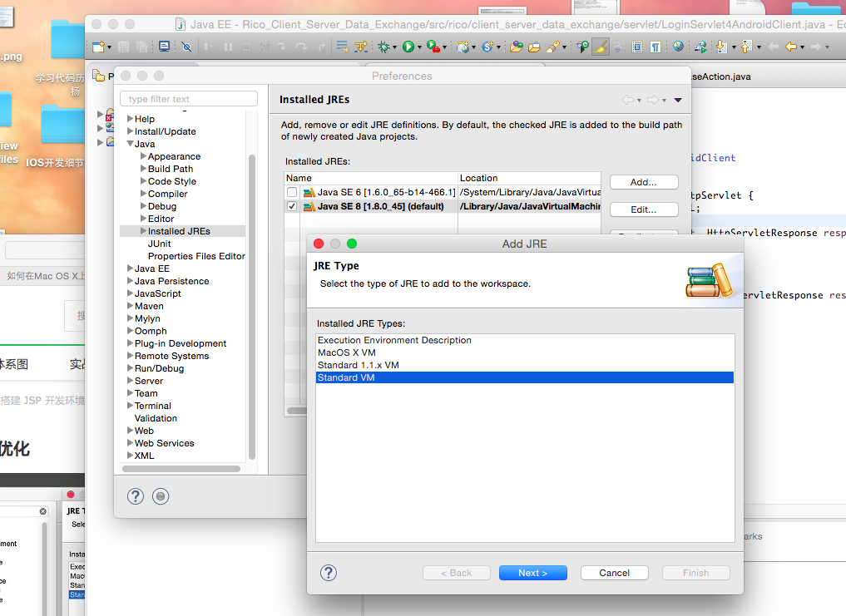This screenshot has height=616, width=846.
Task: Click the New Servlet 'S' icon
Action: tap(487, 47)
